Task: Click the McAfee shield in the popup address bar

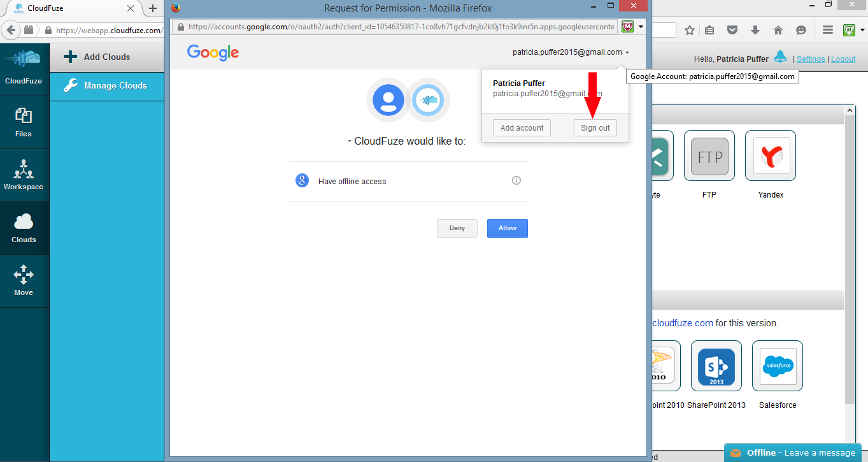Action: (x=628, y=27)
